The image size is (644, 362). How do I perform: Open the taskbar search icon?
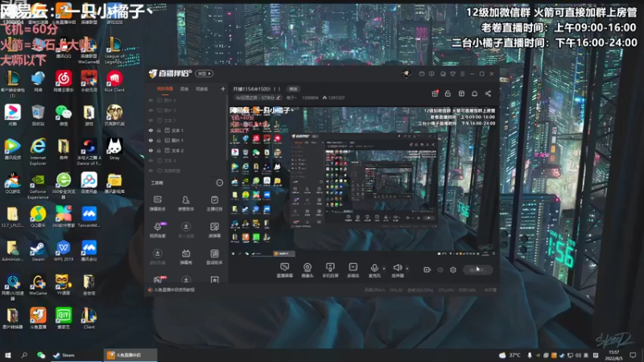[x=24, y=355]
